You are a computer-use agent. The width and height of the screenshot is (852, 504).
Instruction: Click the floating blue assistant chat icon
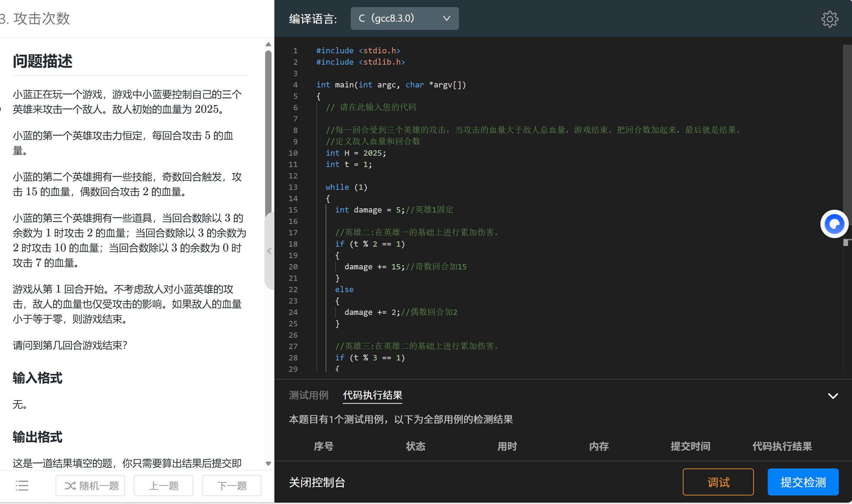pos(834,224)
